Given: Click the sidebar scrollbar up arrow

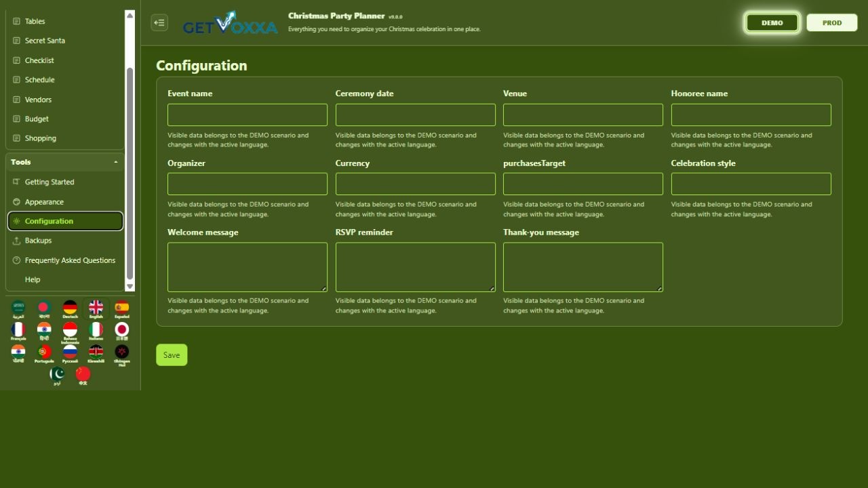Looking at the screenshot, I should pyautogui.click(x=130, y=15).
